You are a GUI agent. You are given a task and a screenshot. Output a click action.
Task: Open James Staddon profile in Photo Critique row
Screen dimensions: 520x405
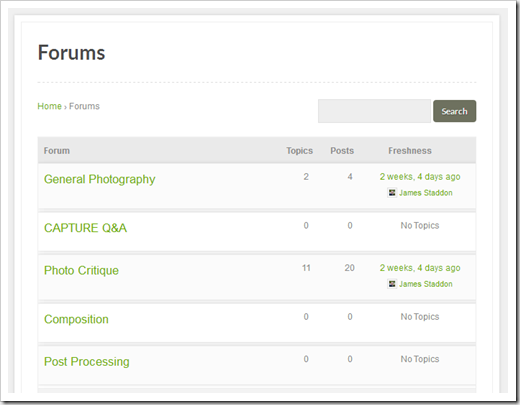click(426, 284)
